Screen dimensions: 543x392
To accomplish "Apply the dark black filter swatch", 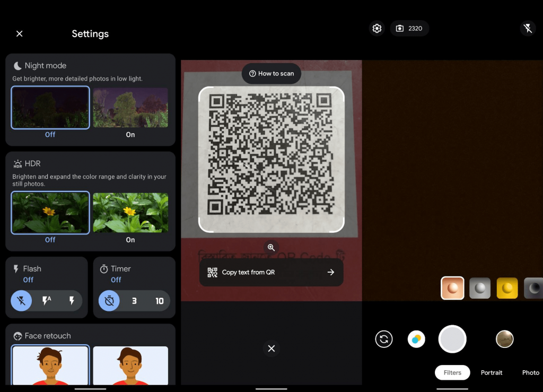I will 533,288.
